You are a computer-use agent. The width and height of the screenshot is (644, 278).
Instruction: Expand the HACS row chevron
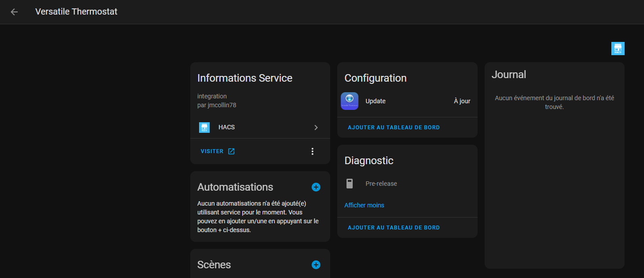tap(316, 128)
